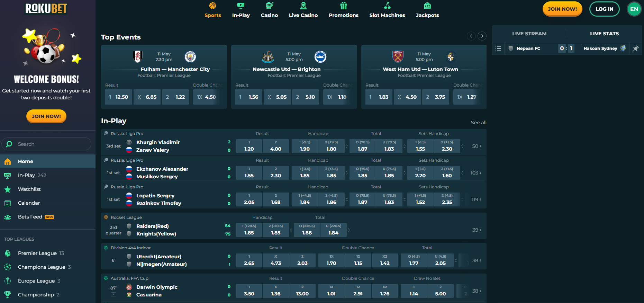Open In-Play 242 in the sidebar
This screenshot has width=644, height=303.
(48, 175)
